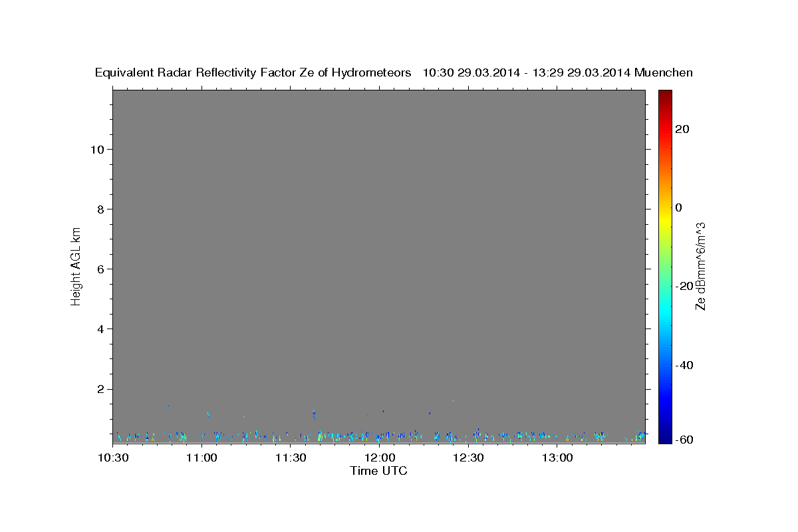Image resolution: width=798 pixels, height=532 pixels.
Task: Click the colorbar value label '20'
Action: click(682, 129)
